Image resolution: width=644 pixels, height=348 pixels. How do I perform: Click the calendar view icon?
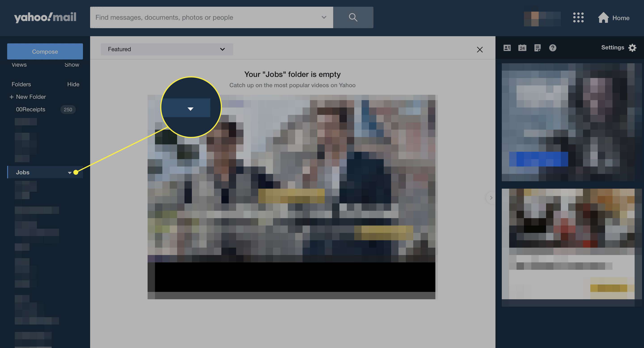point(522,48)
